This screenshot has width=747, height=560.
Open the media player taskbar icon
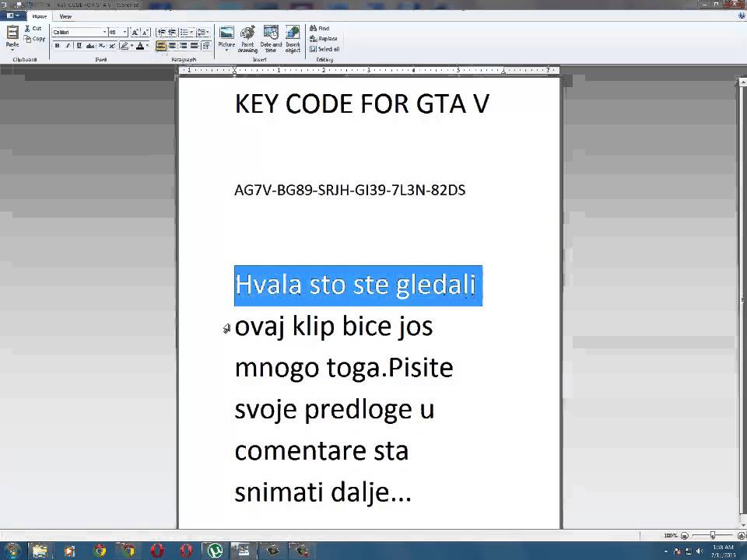[x=69, y=551]
